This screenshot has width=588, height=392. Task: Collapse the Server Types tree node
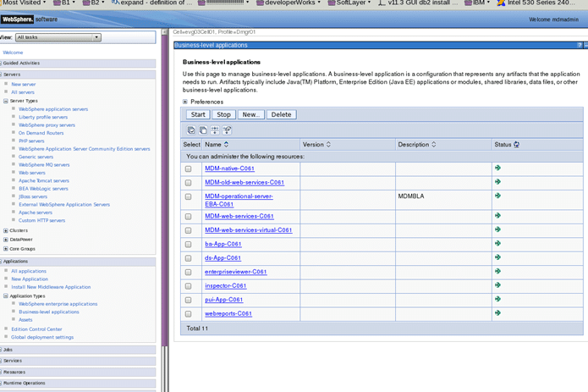[x=6, y=101]
